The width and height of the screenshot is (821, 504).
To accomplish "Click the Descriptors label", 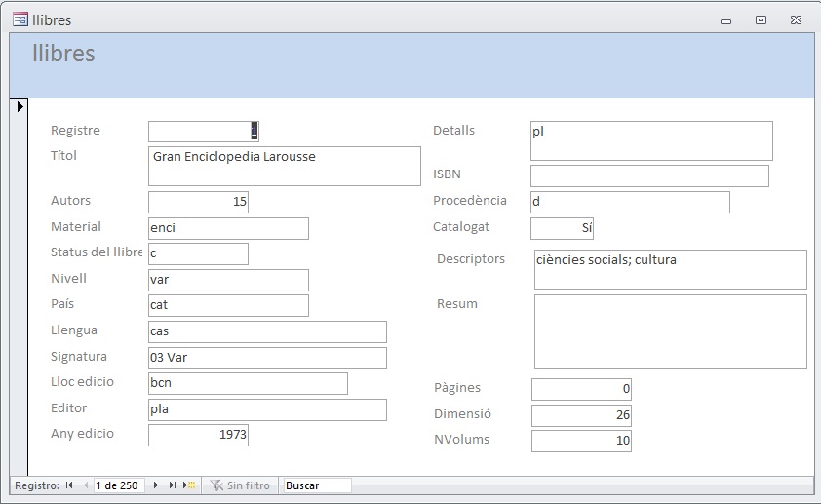I will click(471, 258).
